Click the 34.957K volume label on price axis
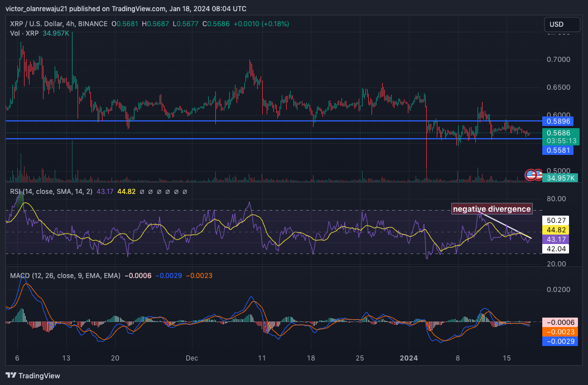This screenshot has height=385, width=588. [561, 178]
